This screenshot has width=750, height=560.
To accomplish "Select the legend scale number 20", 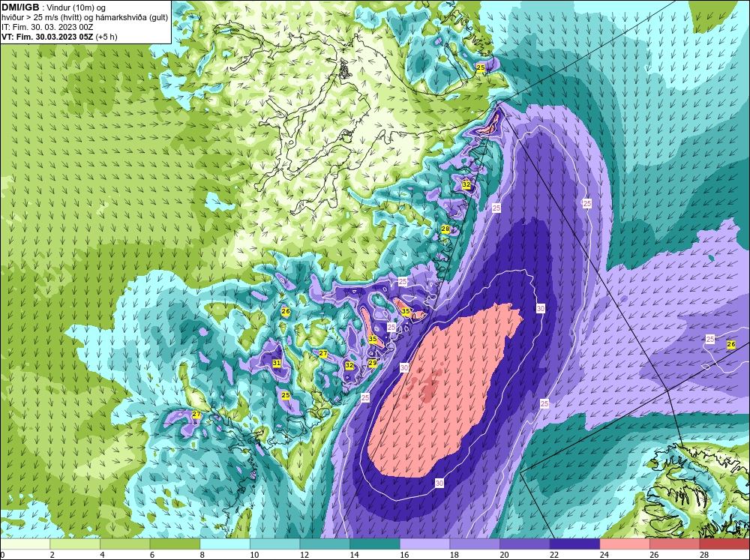I will (x=504, y=555).
